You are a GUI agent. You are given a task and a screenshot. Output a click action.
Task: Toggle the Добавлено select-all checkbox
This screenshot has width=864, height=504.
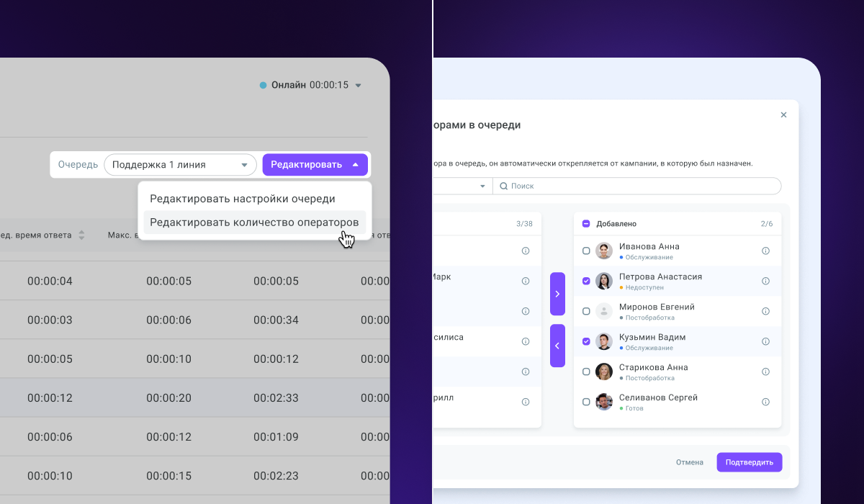586,223
